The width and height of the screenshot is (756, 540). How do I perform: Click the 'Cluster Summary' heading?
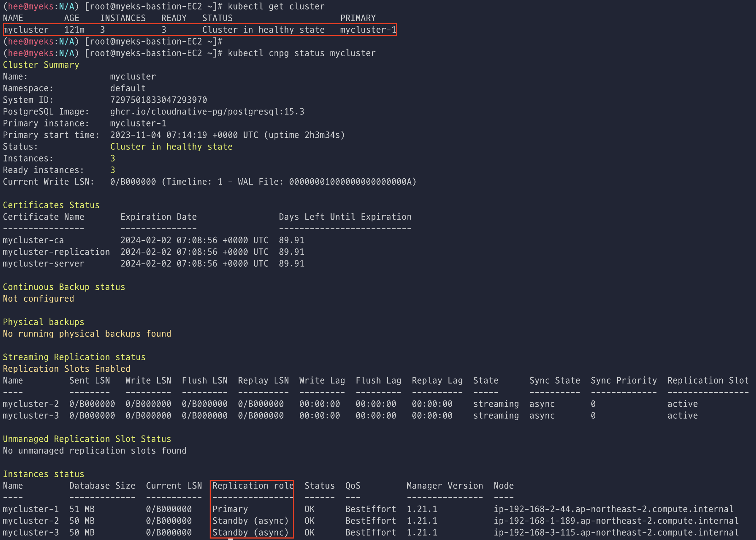pos(41,65)
